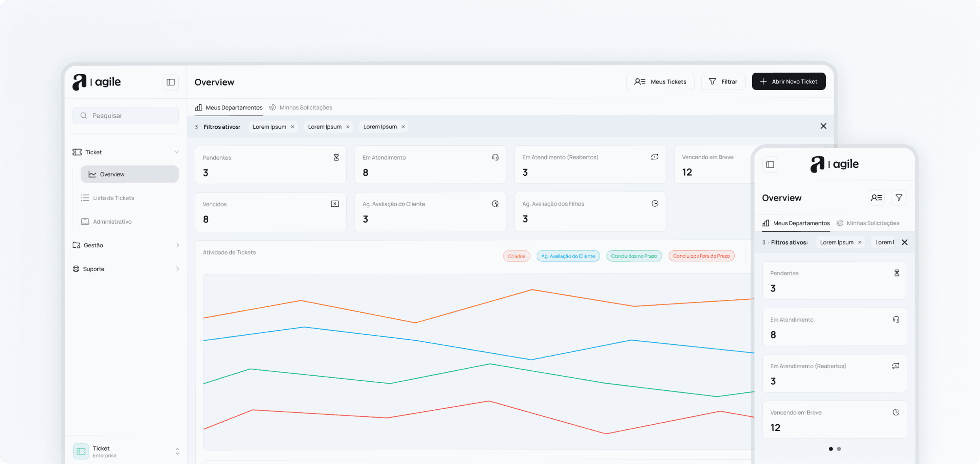The height and width of the screenshot is (464, 980).
Task: Click reopen icon on mobile Em Atendimento (Reabertos) card
Action: (x=896, y=366)
